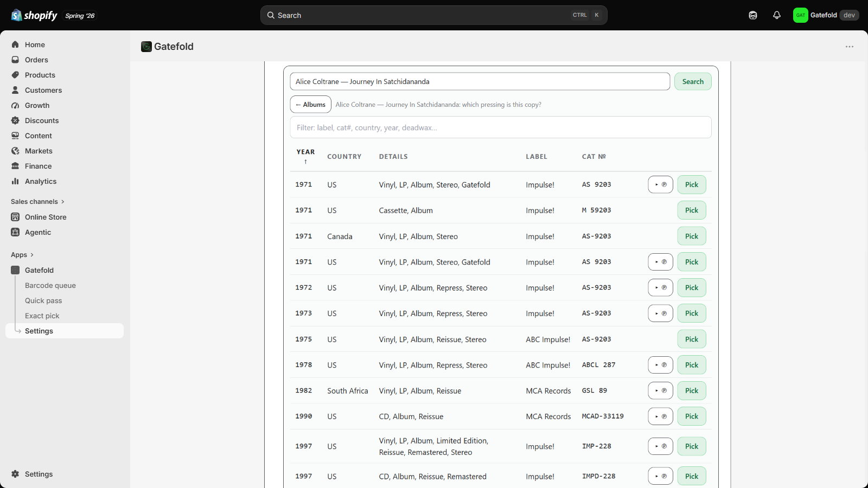Click the play-℗ button for ABCL 287
868x488 pixels.
pyautogui.click(x=660, y=365)
